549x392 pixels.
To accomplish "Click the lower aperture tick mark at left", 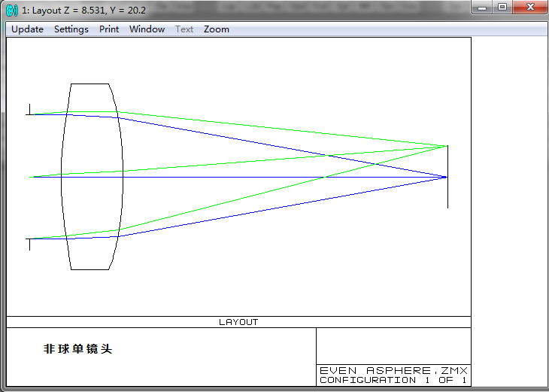I will (29, 243).
